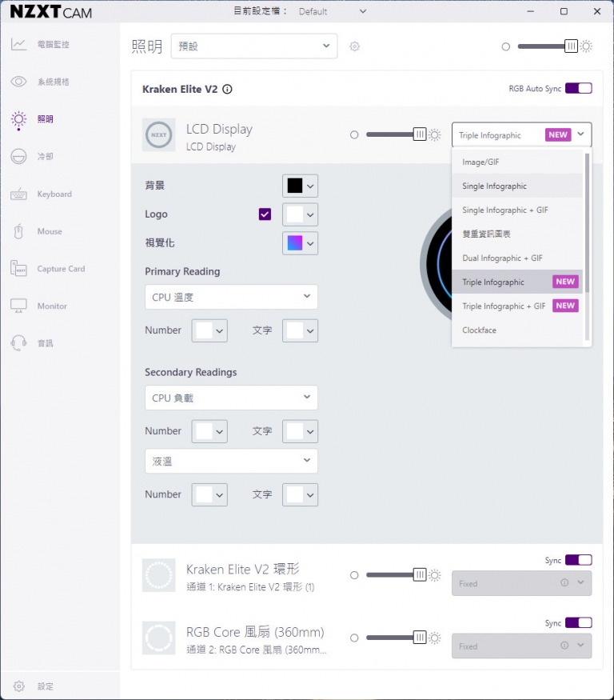Screen dimensions: 614x700
Task: Open the Capture Card icon in sidebar
Action: click(18, 269)
